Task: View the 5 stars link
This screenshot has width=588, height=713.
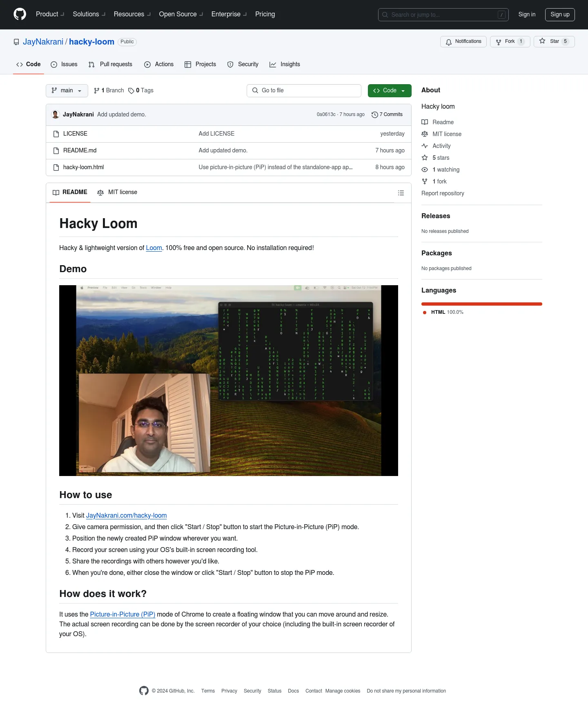Action: [x=435, y=158]
